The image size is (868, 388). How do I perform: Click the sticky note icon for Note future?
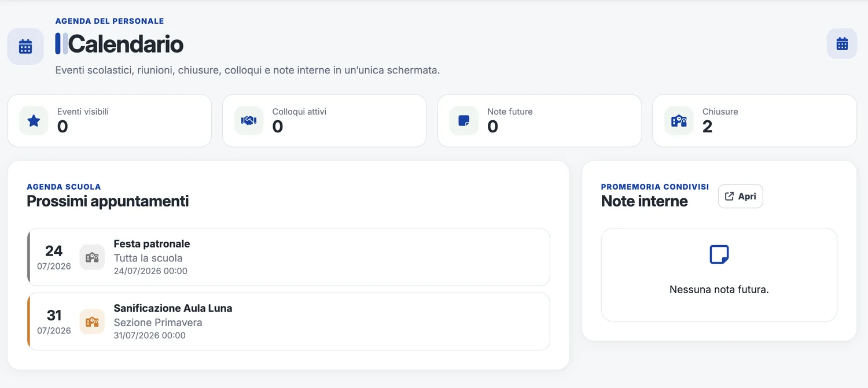click(x=464, y=120)
